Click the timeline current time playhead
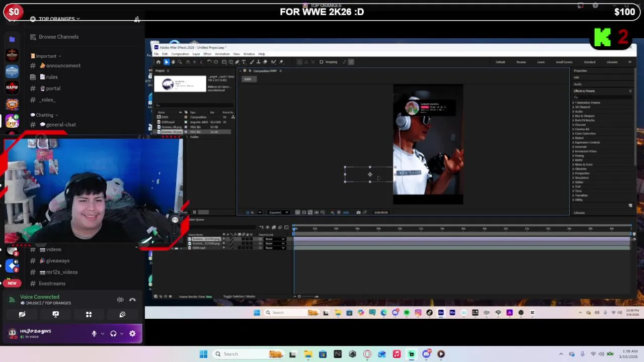644x362 pixels. [x=294, y=229]
